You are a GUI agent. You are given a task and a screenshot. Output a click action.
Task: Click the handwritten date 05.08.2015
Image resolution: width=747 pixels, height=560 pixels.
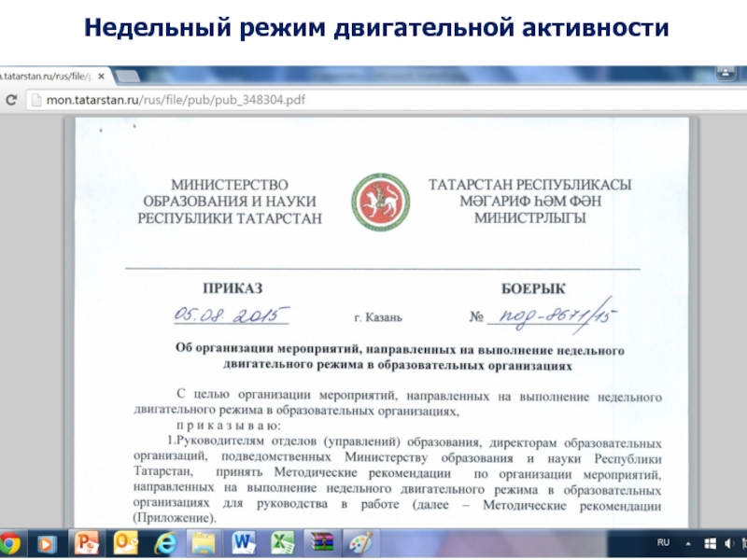point(232,315)
